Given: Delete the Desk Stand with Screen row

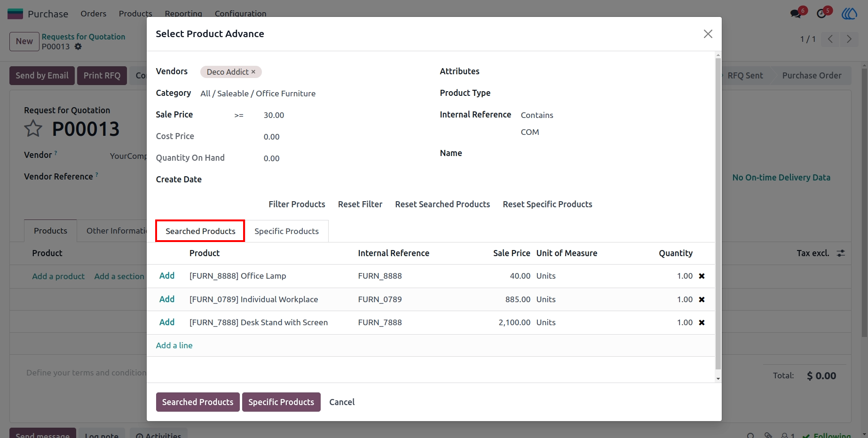Looking at the screenshot, I should 702,322.
